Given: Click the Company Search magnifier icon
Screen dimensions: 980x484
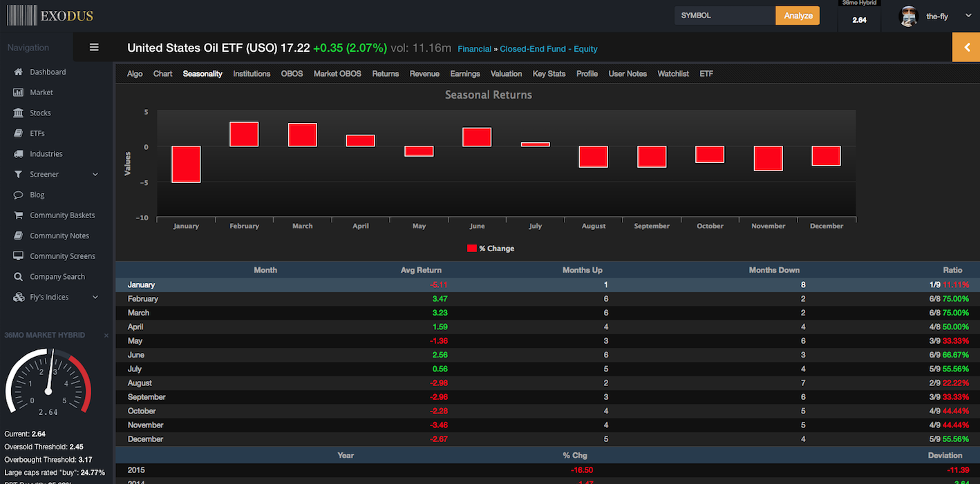Looking at the screenshot, I should pyautogui.click(x=18, y=277).
